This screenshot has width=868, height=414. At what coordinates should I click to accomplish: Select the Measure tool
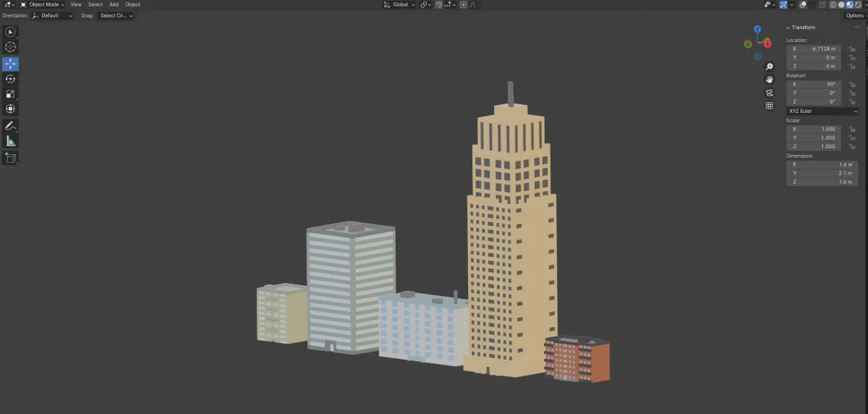10,141
